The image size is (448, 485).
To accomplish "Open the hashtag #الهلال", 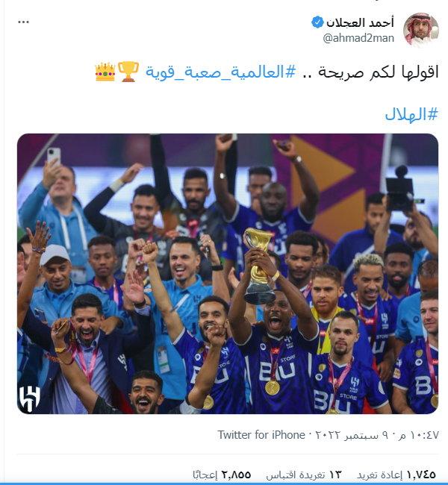I will pos(411,114).
